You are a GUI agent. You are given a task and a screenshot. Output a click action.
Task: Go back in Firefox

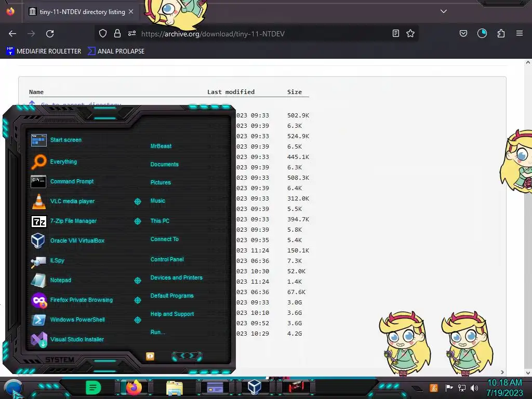(x=12, y=34)
